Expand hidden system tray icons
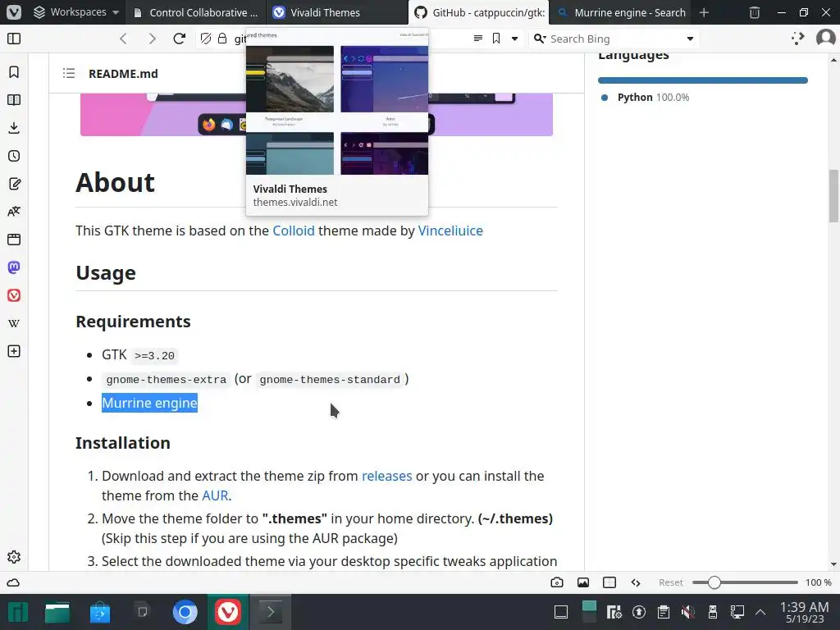 [760, 612]
